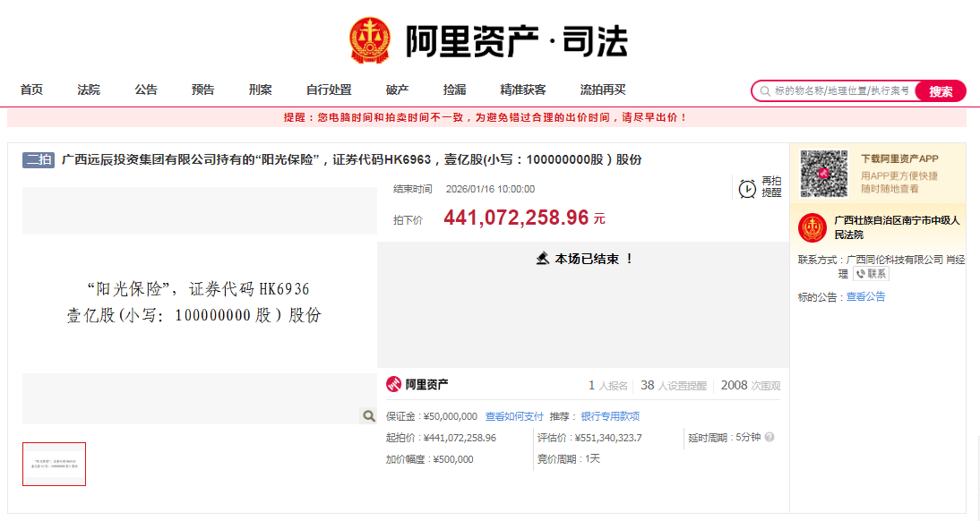Open the 查看公告 announcement link
Image resolution: width=980 pixels, height=521 pixels.
point(865,297)
